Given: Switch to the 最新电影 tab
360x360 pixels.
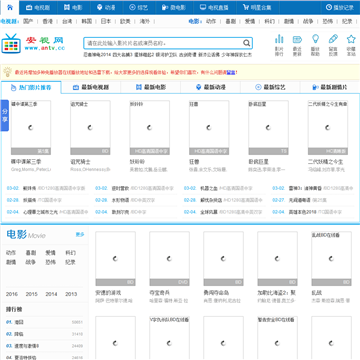Looking at the screenshot, I should 151,87.
